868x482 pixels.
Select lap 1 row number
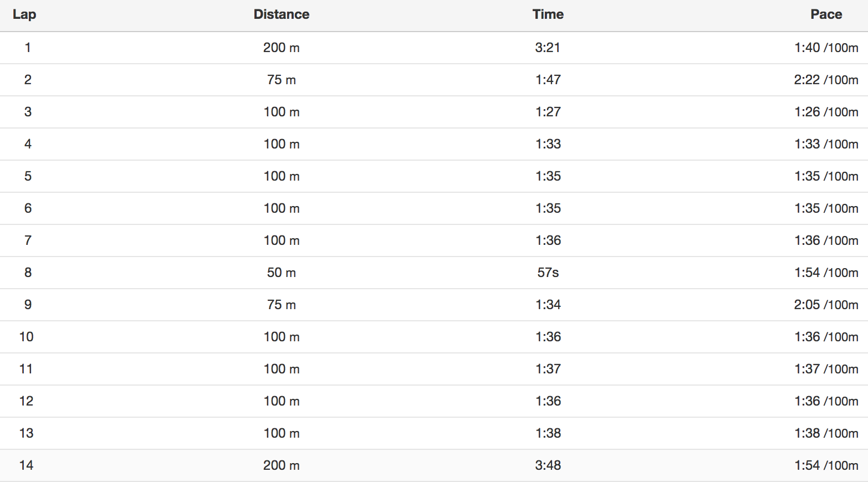(28, 48)
